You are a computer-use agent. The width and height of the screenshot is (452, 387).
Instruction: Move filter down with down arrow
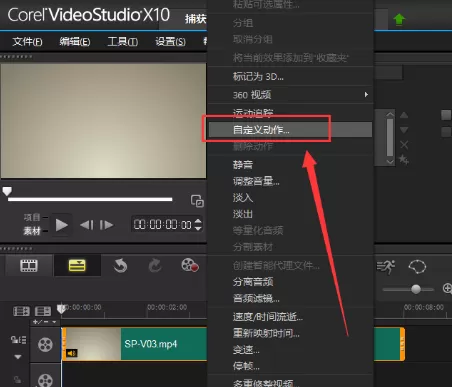pyautogui.click(x=404, y=130)
